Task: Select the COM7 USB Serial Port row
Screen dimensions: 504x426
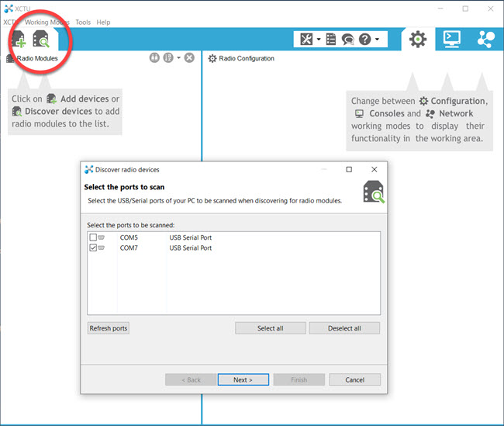Action: (190, 248)
